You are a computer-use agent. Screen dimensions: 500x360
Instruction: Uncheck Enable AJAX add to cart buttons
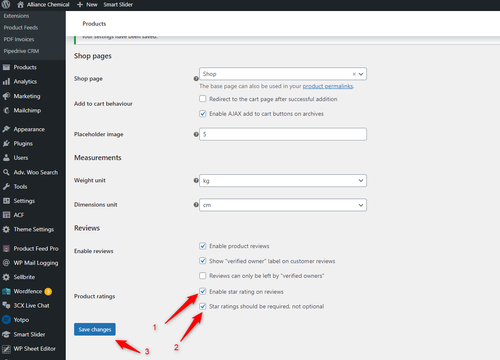point(203,114)
